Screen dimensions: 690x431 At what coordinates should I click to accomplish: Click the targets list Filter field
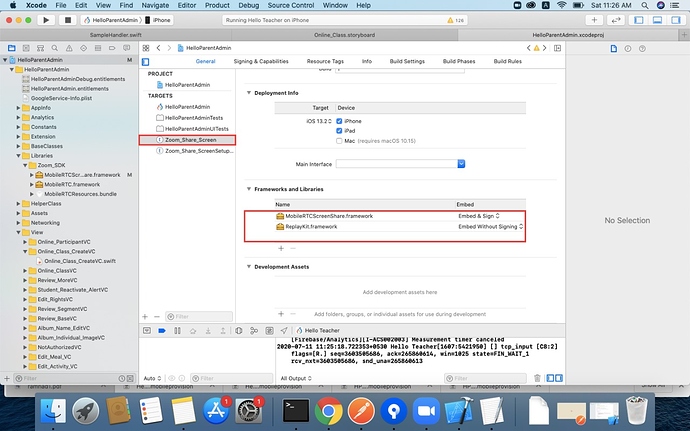click(x=199, y=317)
